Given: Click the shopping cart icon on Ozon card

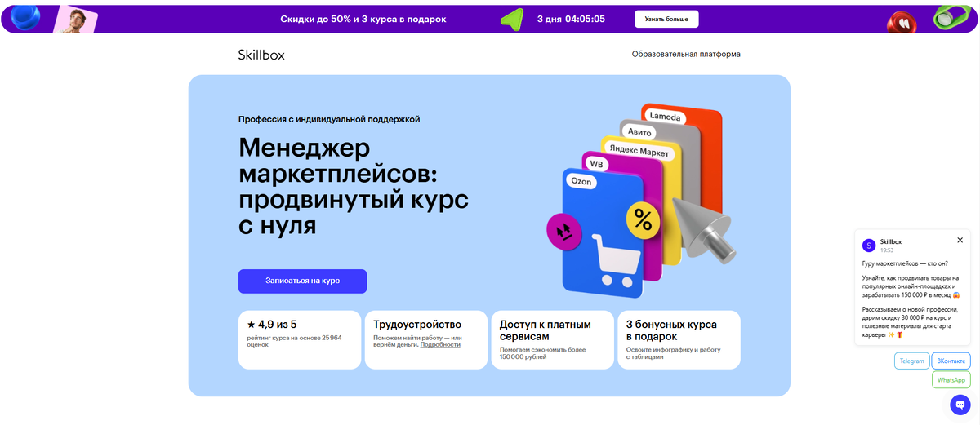Looking at the screenshot, I should click(x=617, y=260).
